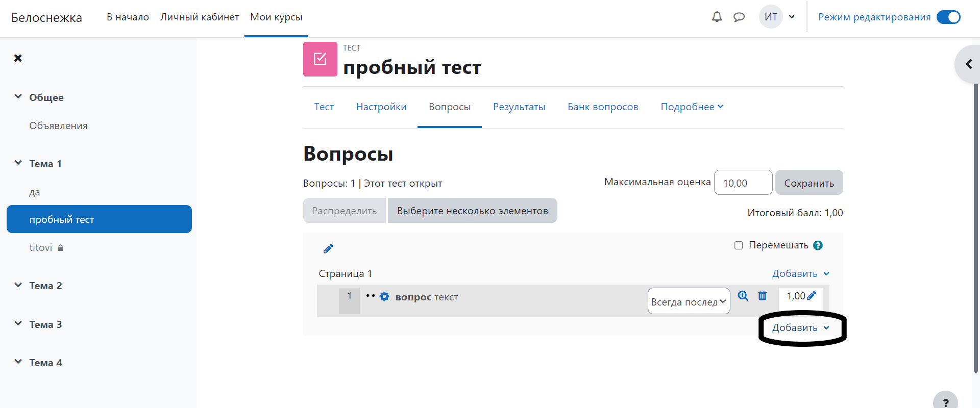
Task: Close the course index sidebar
Action: pos(18,58)
